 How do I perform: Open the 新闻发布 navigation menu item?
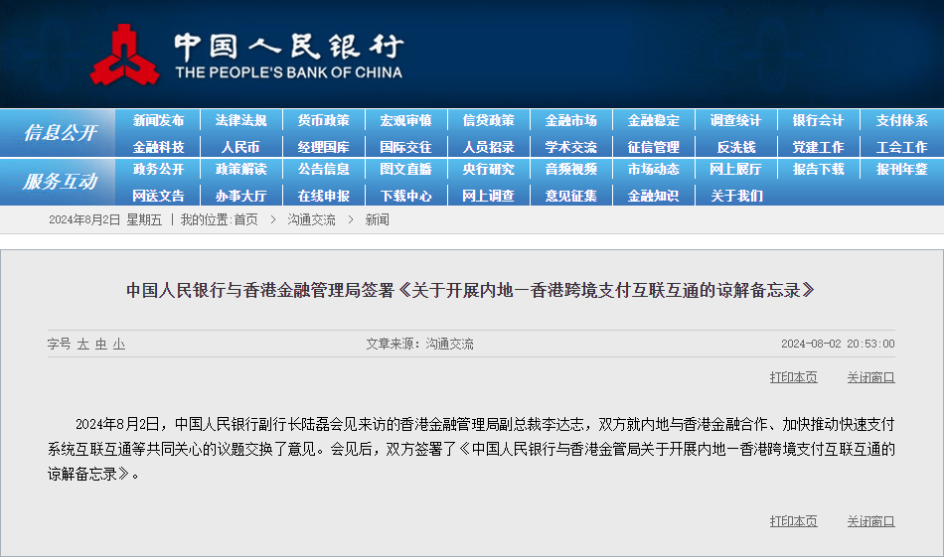click(158, 121)
